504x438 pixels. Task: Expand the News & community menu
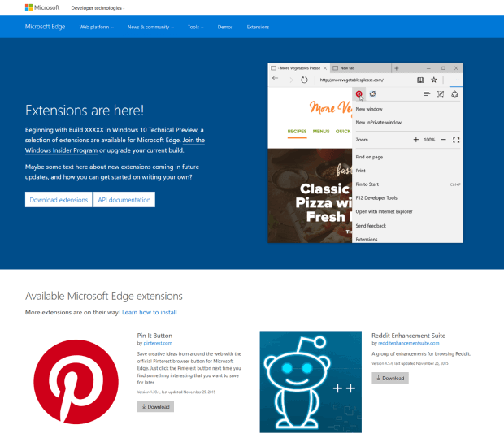(150, 27)
